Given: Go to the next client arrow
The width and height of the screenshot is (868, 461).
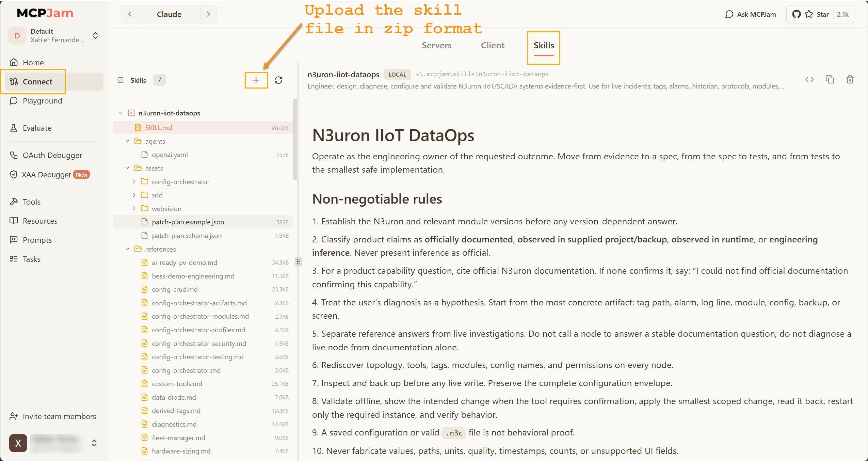Looking at the screenshot, I should click(208, 14).
